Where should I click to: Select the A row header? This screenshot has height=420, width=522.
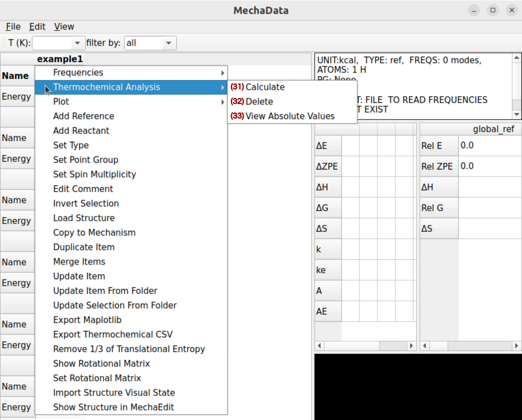point(328,291)
